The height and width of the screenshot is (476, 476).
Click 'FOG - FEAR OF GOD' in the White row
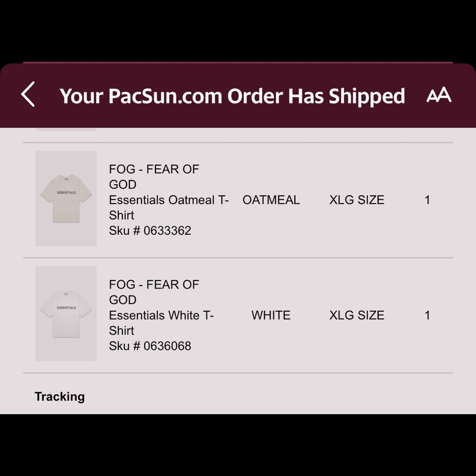(154, 292)
